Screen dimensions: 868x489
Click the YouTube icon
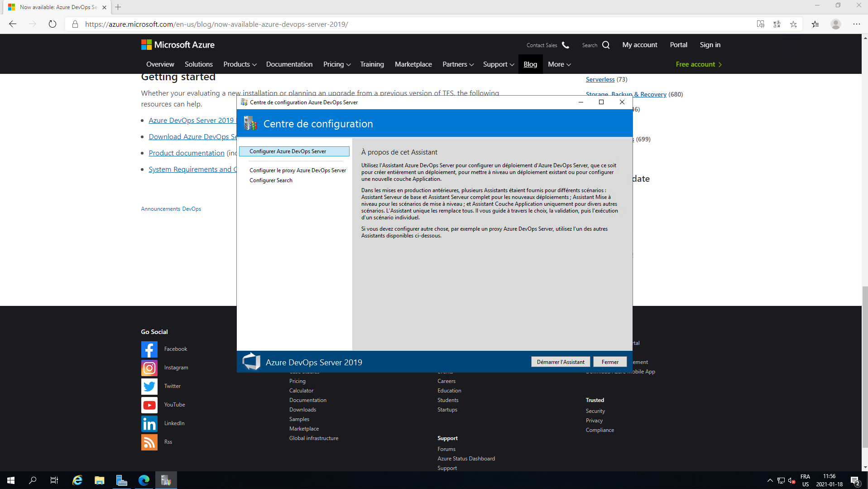[149, 405]
